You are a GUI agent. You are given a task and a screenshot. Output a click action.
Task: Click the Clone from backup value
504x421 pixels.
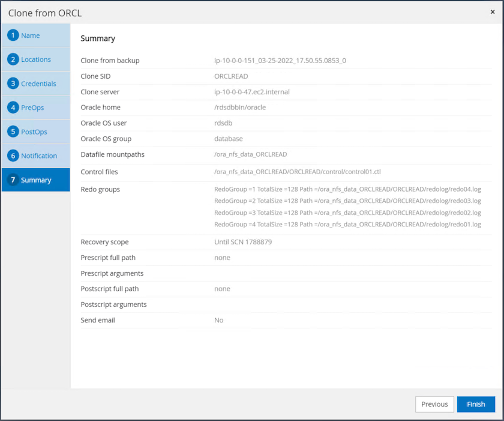(x=280, y=61)
